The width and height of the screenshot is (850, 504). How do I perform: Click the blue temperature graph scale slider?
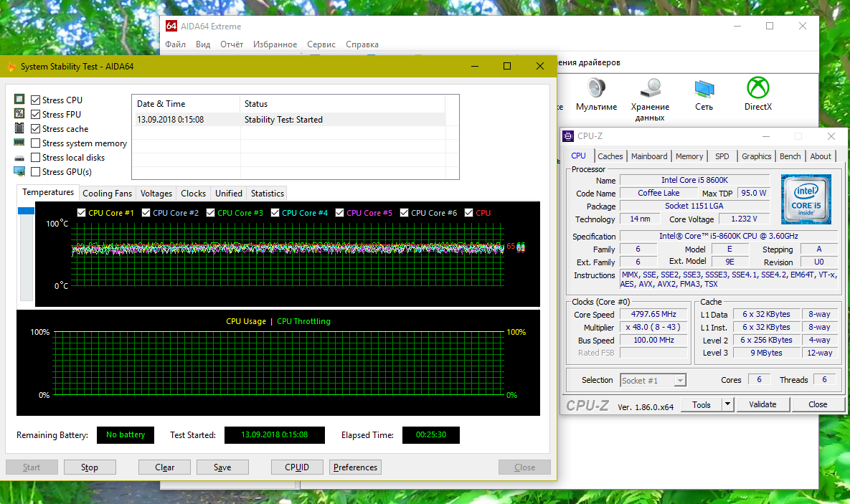click(x=26, y=211)
